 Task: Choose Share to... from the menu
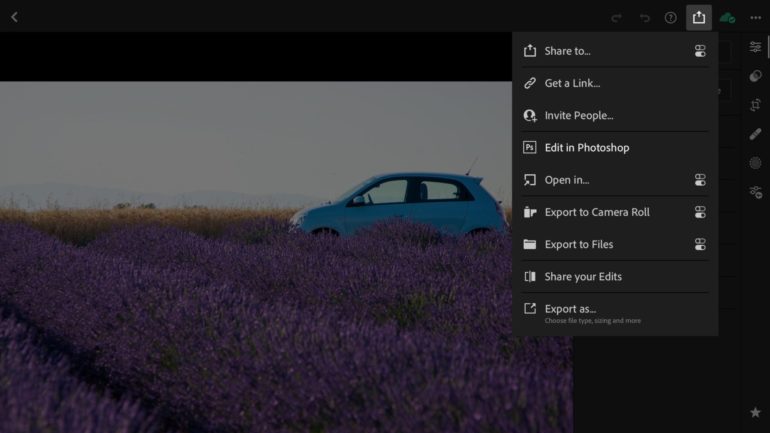[x=615, y=51]
